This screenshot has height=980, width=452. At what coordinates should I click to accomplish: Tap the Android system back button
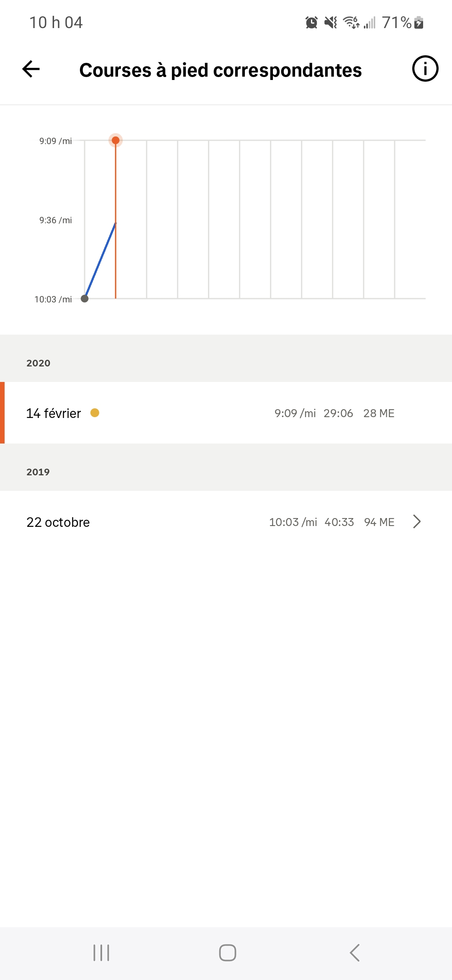(354, 953)
